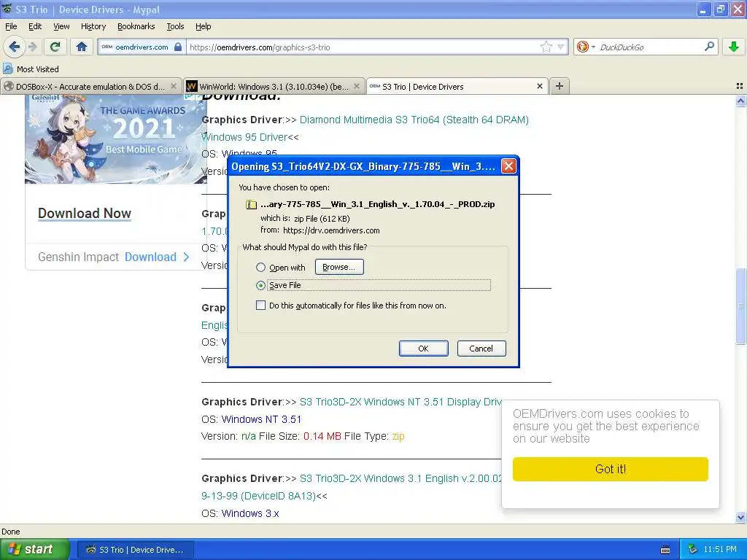Viewport: 747px width, 560px height.
Task: Open the downloads green arrow button
Action: (734, 47)
